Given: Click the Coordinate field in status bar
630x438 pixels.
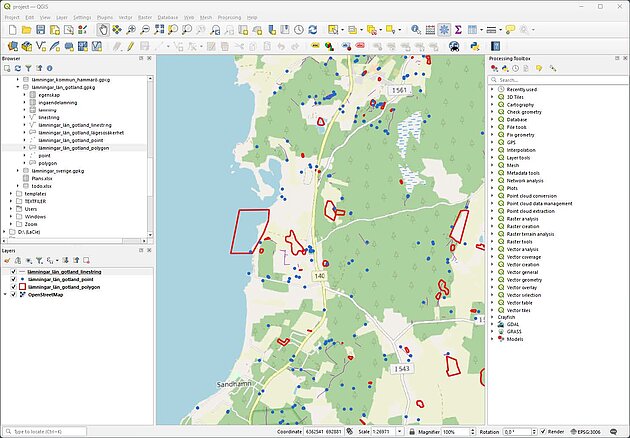Looking at the screenshot, I should [323, 432].
